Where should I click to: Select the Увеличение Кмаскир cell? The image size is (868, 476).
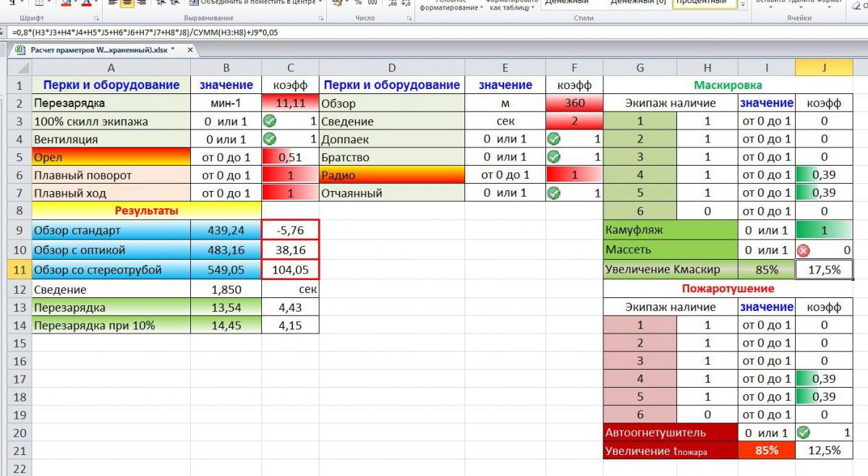[671, 270]
